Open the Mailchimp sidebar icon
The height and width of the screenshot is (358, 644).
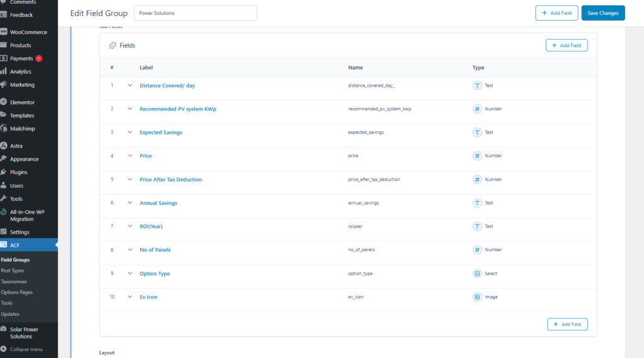coord(4,128)
